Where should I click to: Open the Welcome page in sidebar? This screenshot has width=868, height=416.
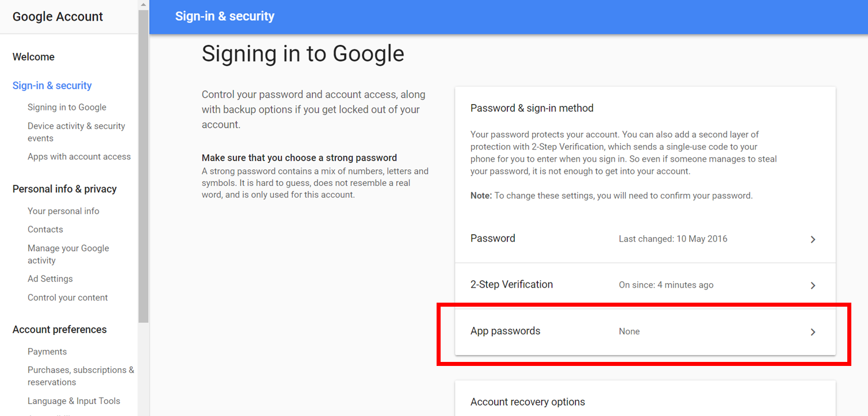pyautogui.click(x=33, y=57)
